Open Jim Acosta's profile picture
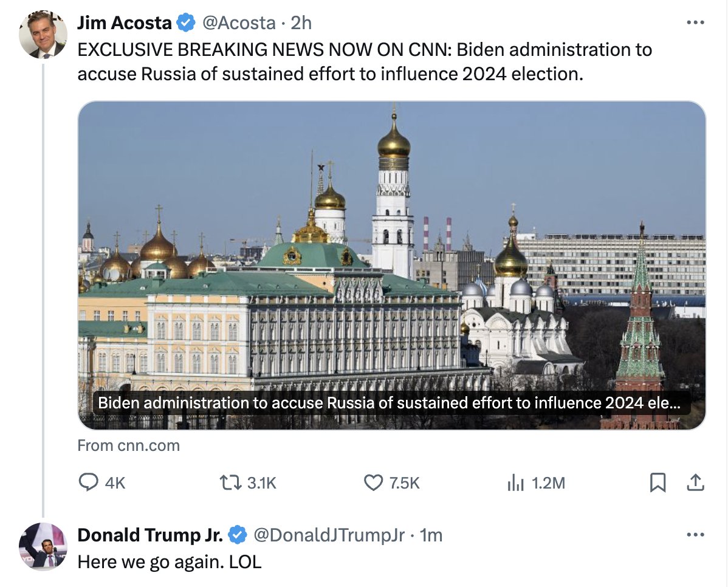The image size is (728, 587). (43, 35)
